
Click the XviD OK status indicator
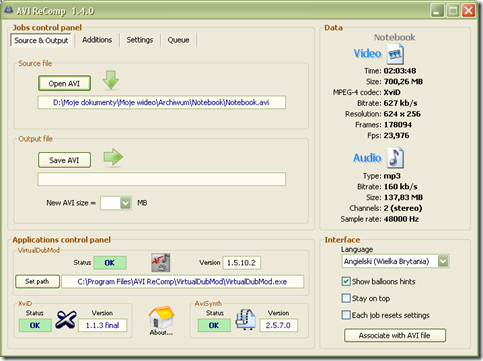coord(35,325)
